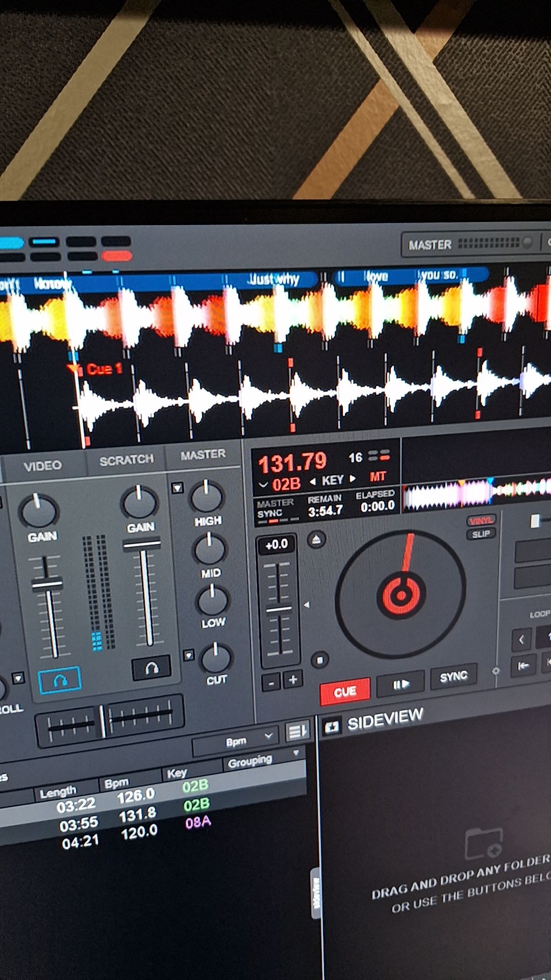The image size is (551, 980).
Task: Expand the Grouping column dropdown arrow
Action: 295,753
